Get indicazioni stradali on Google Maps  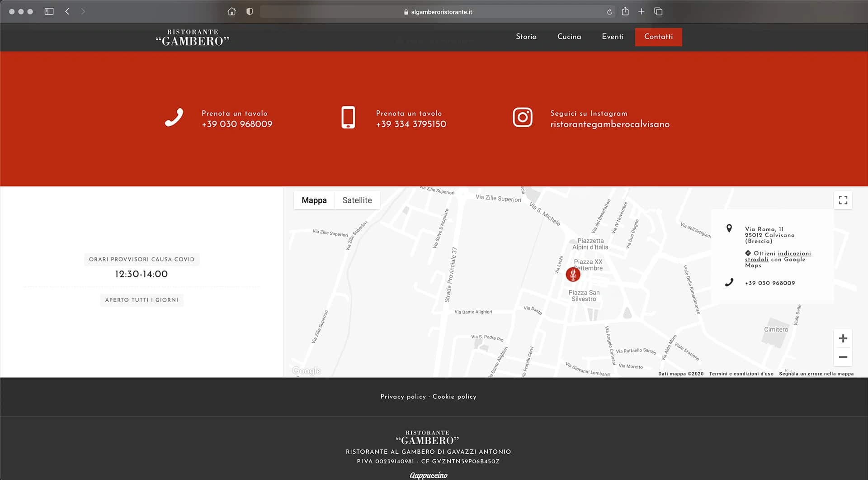tap(778, 257)
